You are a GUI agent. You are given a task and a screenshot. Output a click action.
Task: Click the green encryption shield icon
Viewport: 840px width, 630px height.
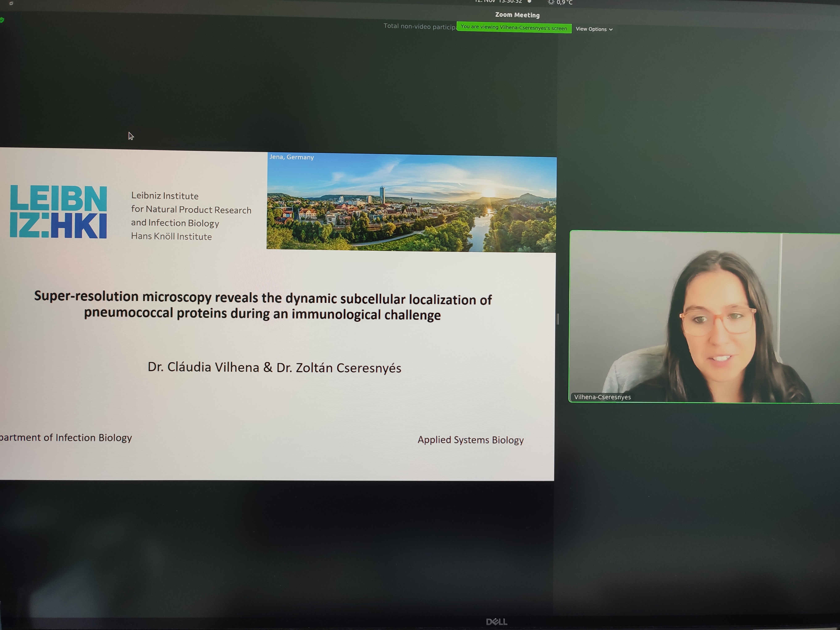tap(2, 20)
